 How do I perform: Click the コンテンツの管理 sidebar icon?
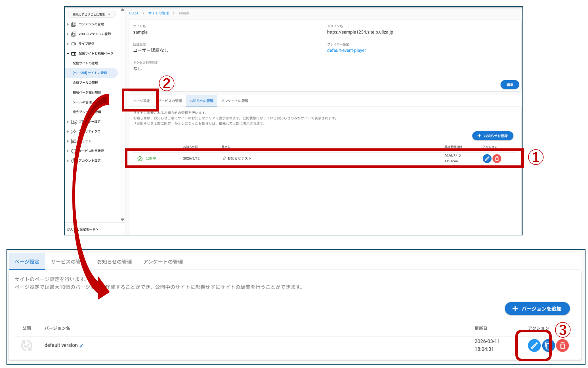[x=74, y=24]
